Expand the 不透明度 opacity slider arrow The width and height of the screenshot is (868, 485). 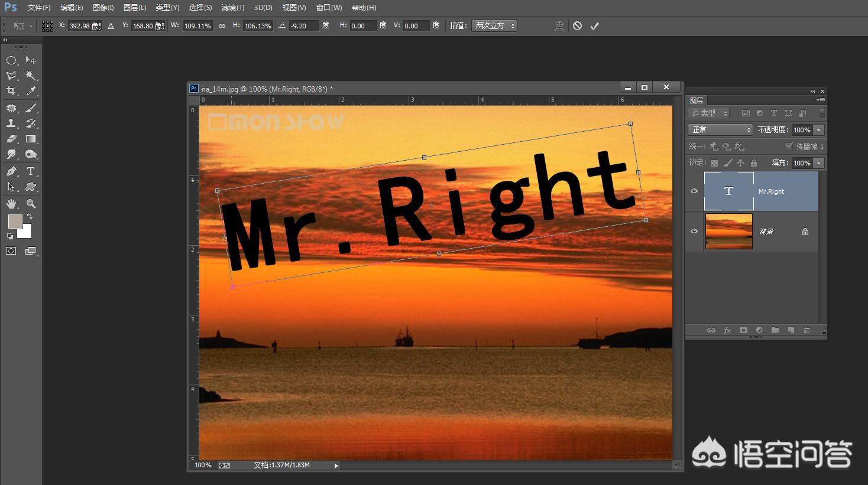click(819, 130)
